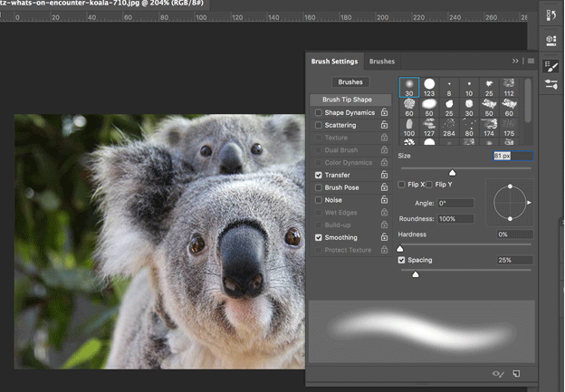This screenshot has width=565, height=392.
Task: Uncheck the Smoothing checkbox
Action: pos(318,237)
